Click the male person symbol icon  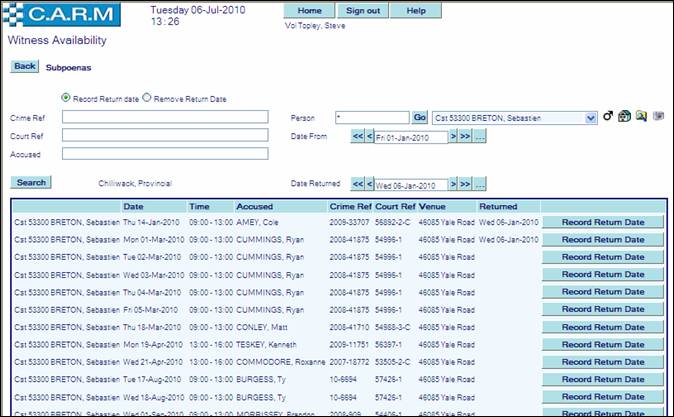click(x=607, y=117)
